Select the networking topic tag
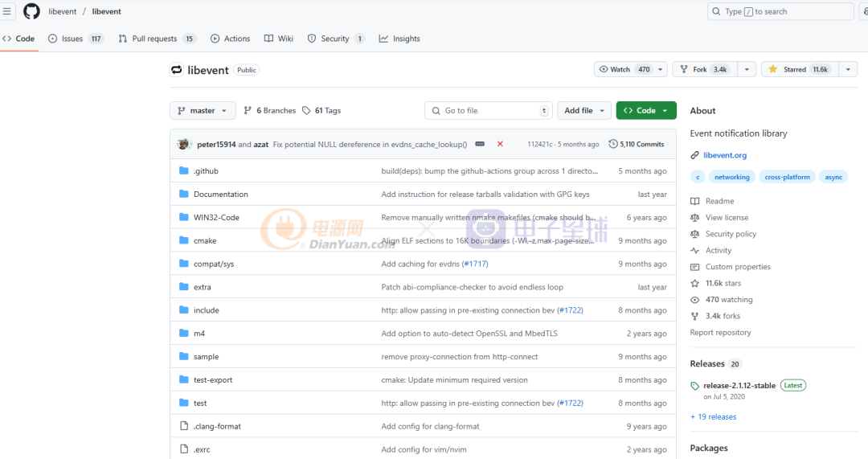Viewport: 868px width, 459px height. coord(731,177)
